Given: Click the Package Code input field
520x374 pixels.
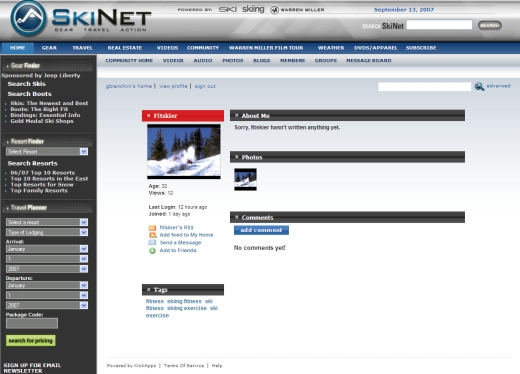Looking at the screenshot, I should (x=32, y=323).
